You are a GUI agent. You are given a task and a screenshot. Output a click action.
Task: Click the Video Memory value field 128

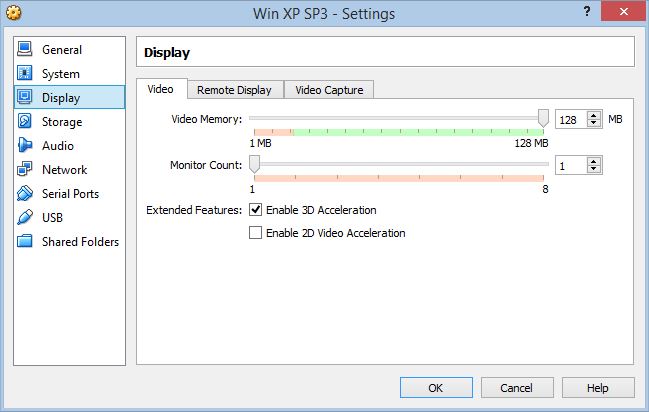pyautogui.click(x=572, y=120)
